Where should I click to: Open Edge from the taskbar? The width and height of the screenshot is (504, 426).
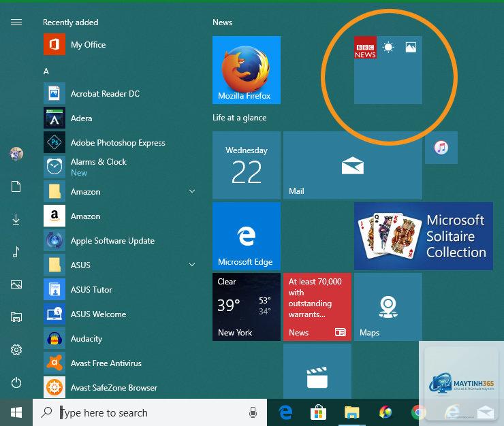[x=285, y=412]
